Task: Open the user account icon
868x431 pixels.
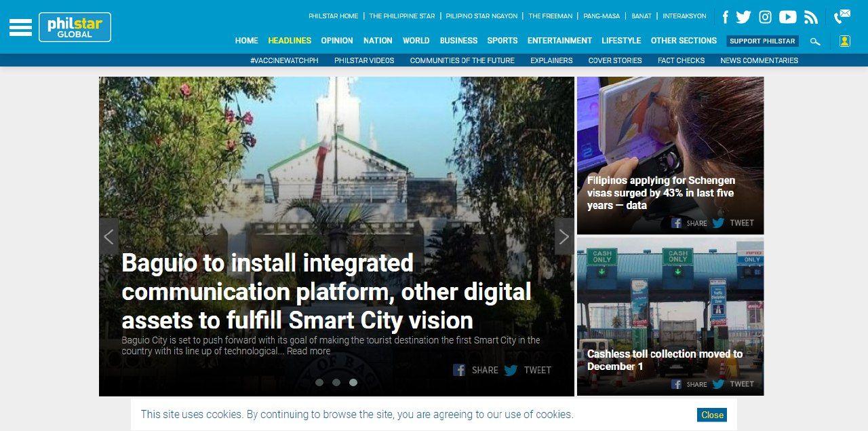Action: click(844, 41)
